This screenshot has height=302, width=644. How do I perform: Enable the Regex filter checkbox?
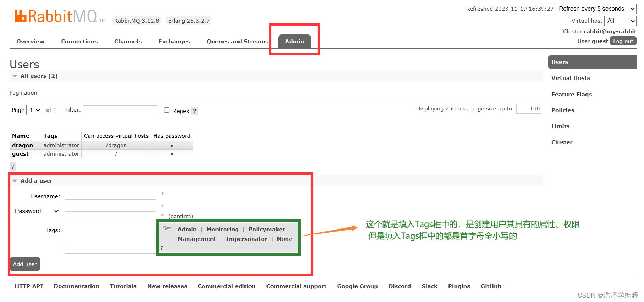pyautogui.click(x=166, y=110)
